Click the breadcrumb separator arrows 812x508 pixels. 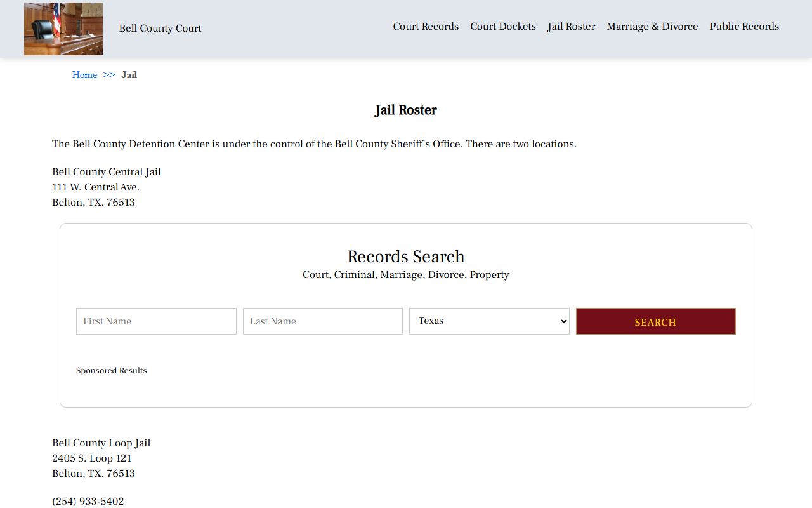tap(109, 75)
